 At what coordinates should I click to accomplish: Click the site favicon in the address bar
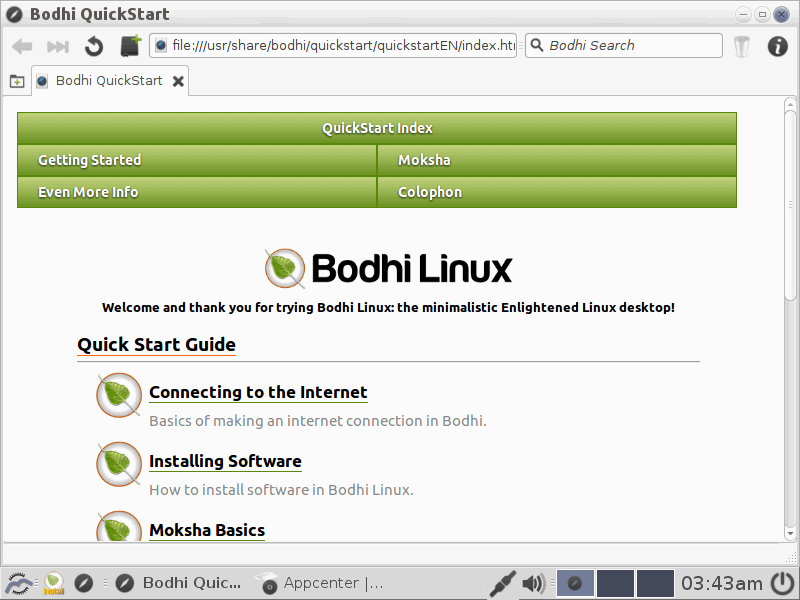point(161,45)
